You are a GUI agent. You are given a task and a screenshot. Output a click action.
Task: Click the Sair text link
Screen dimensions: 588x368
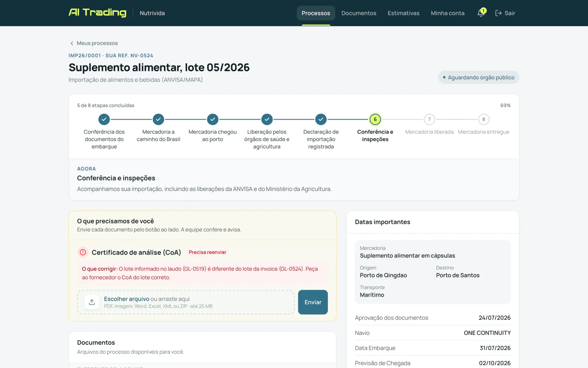point(510,13)
